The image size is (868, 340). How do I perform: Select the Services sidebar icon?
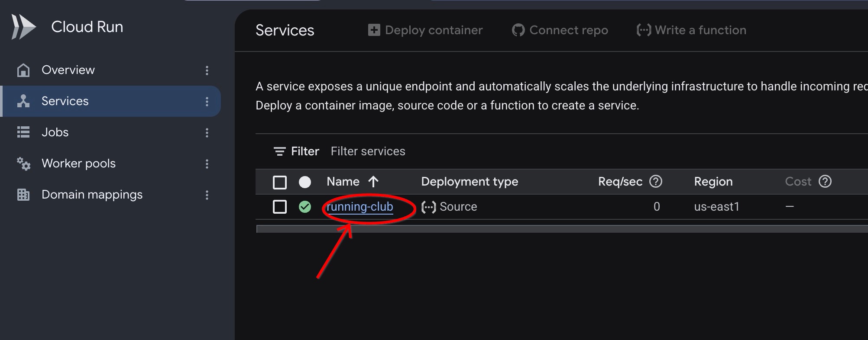click(23, 101)
